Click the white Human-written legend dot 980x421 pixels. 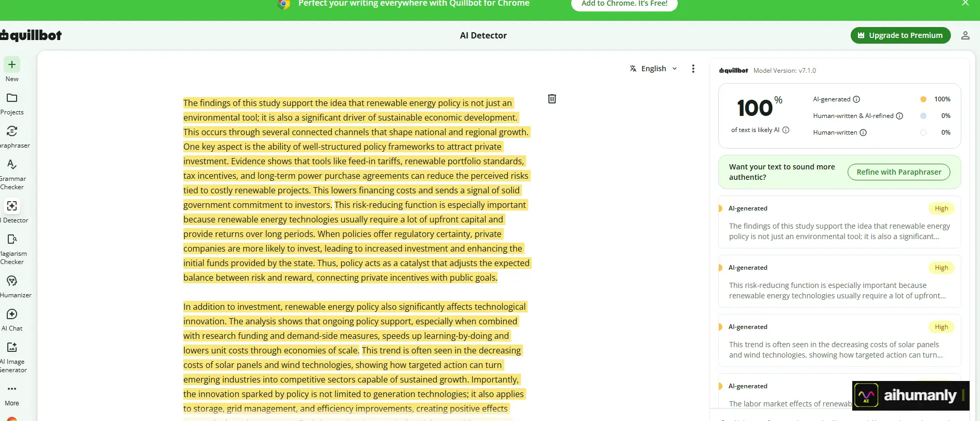(x=923, y=133)
